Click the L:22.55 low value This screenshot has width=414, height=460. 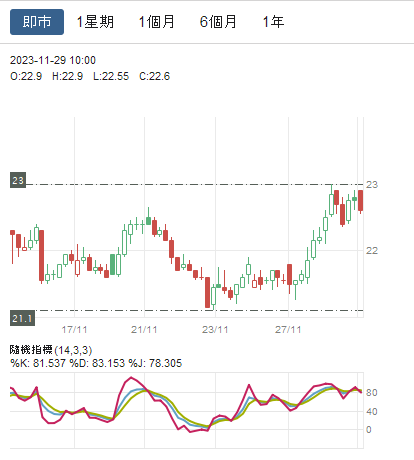coord(111,76)
